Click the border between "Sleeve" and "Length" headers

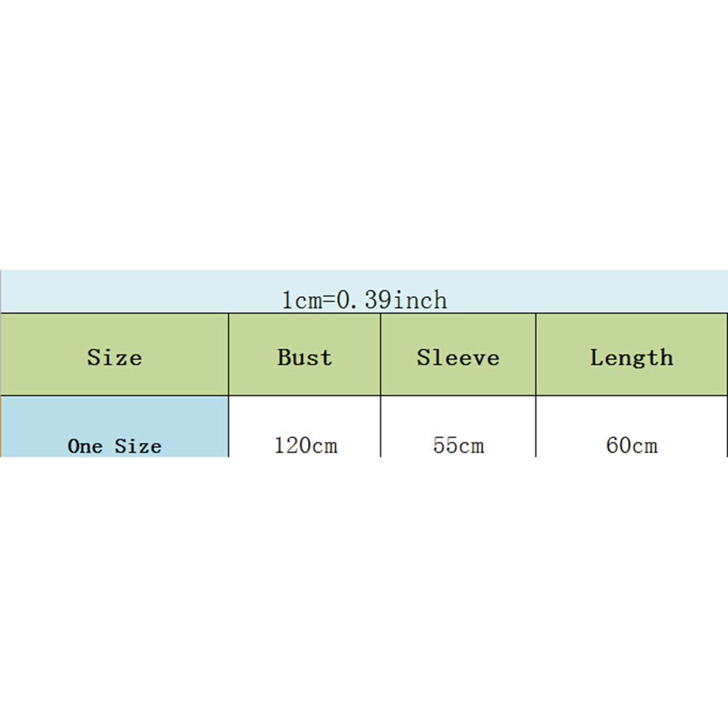[536, 355]
